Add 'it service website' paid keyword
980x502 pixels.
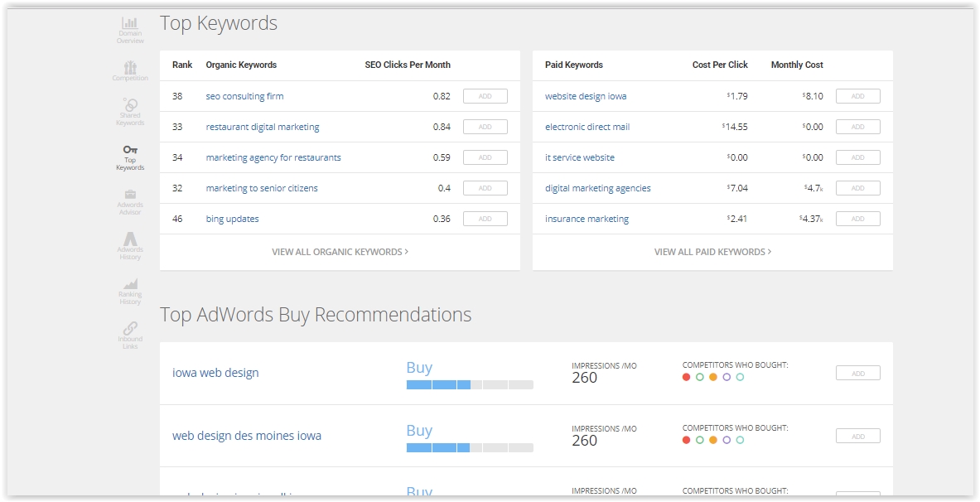[858, 157]
